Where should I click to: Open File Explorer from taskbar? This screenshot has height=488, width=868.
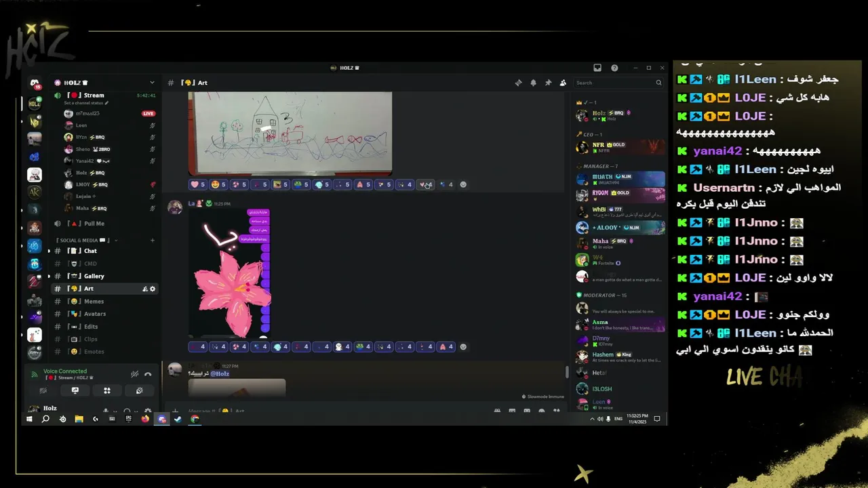pyautogui.click(x=79, y=419)
